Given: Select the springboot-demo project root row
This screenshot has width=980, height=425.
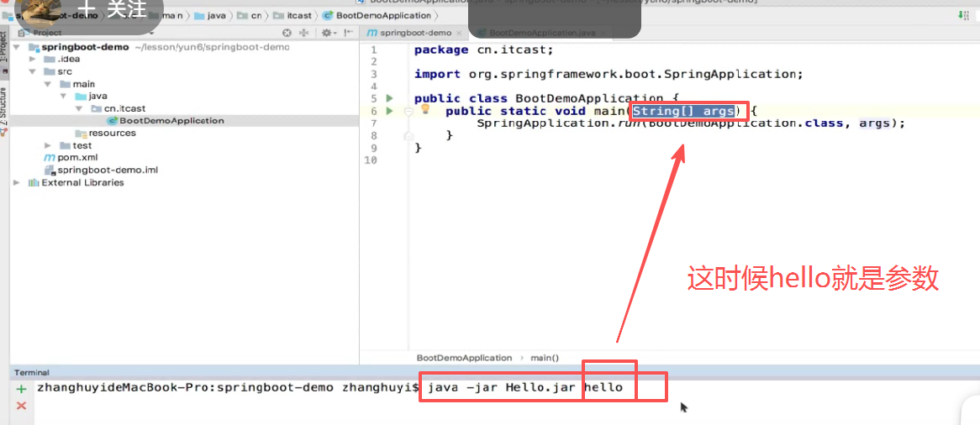Looking at the screenshot, I should (x=184, y=47).
